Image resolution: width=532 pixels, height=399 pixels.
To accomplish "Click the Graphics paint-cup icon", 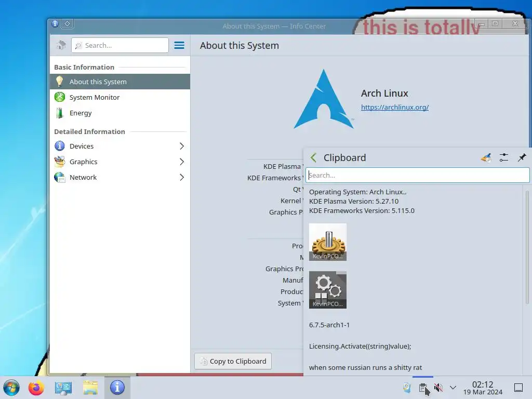I will (60, 162).
